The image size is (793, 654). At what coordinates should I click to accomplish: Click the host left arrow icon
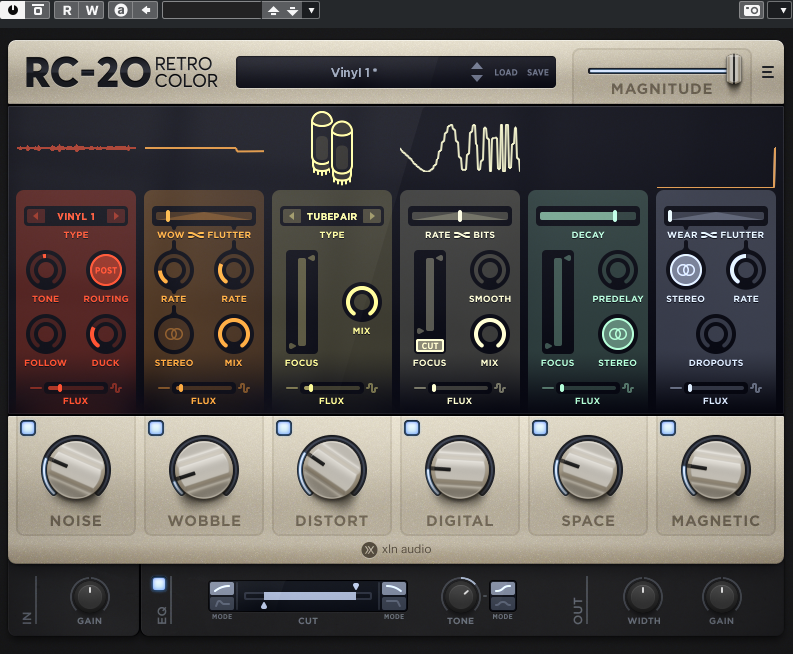(146, 10)
